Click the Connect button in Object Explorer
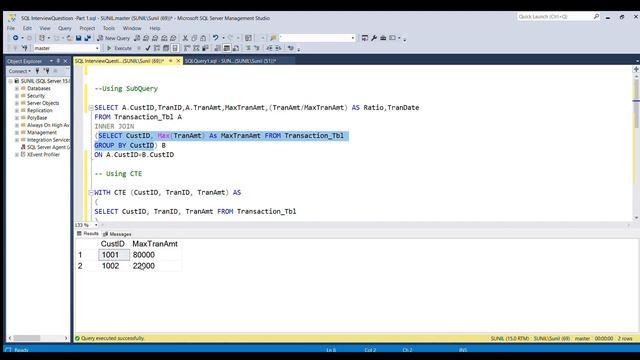Image resolution: width=640 pixels, height=360 pixels. tap(20, 71)
